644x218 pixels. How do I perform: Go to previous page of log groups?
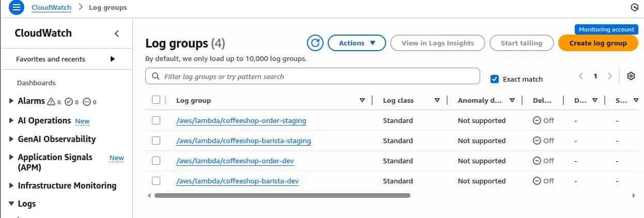[581, 76]
